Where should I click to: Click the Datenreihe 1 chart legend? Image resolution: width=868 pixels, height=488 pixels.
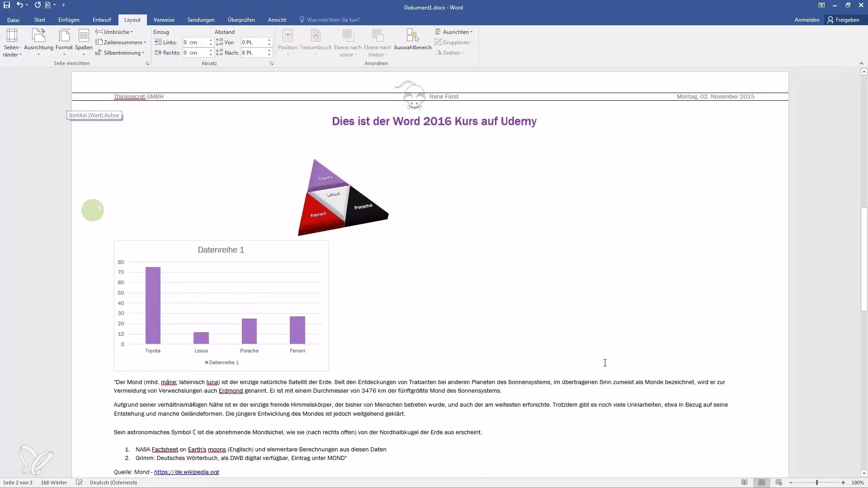click(x=222, y=362)
